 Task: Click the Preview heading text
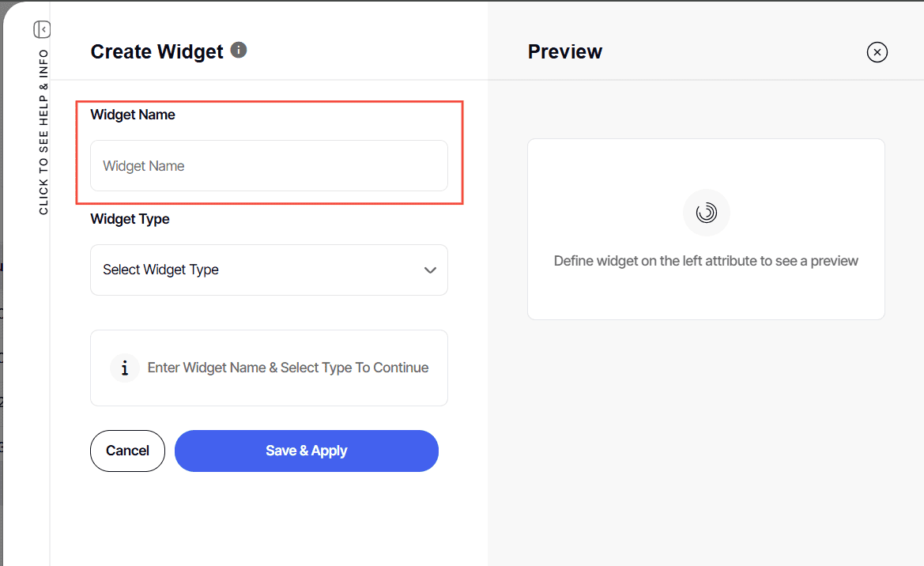pyautogui.click(x=564, y=52)
